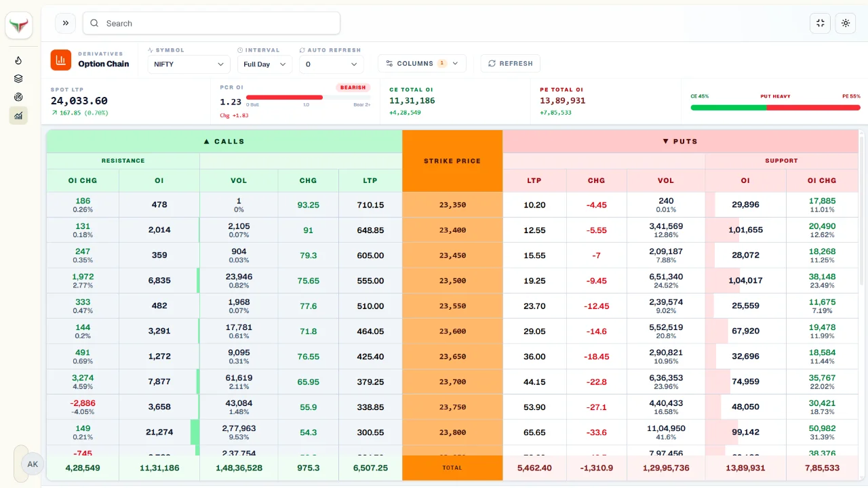The width and height of the screenshot is (868, 488).
Task: Open the stacked layers sidebar icon
Action: pos(18,79)
